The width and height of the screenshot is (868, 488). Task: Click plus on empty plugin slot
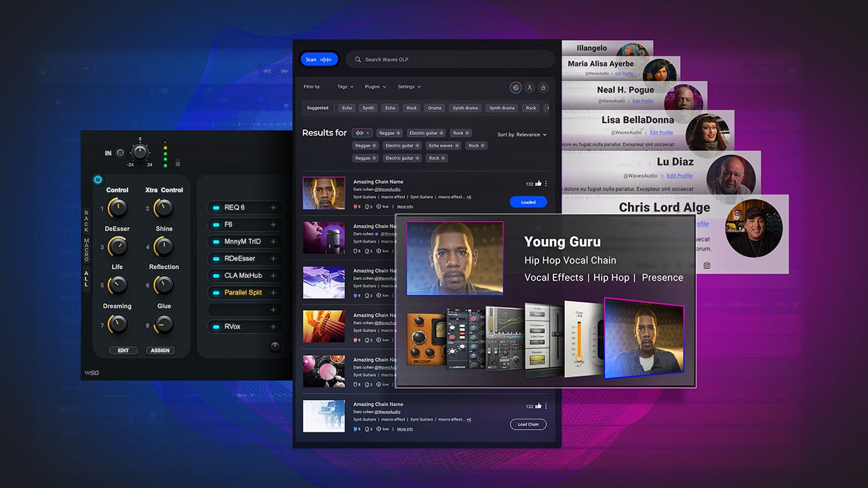pos(273,310)
